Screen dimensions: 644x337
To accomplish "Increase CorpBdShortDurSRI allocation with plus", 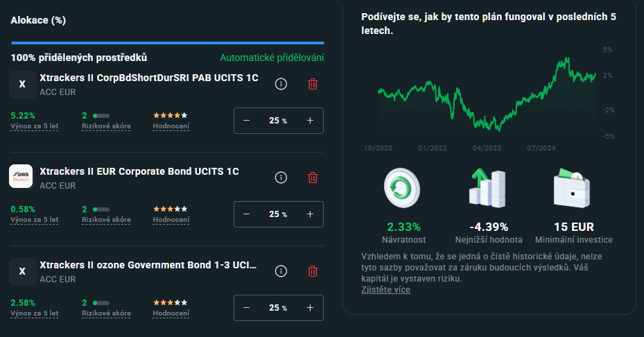I will coord(310,121).
